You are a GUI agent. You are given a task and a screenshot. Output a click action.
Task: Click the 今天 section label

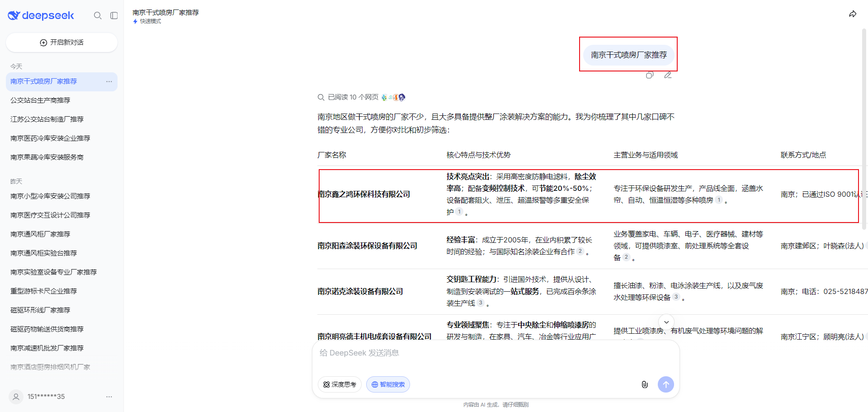point(16,66)
